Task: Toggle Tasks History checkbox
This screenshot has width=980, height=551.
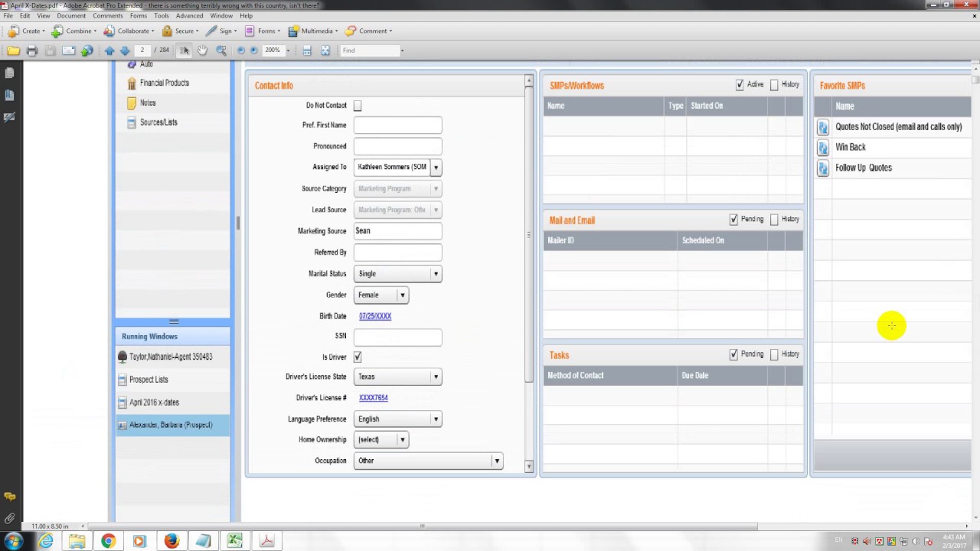Action: (774, 354)
